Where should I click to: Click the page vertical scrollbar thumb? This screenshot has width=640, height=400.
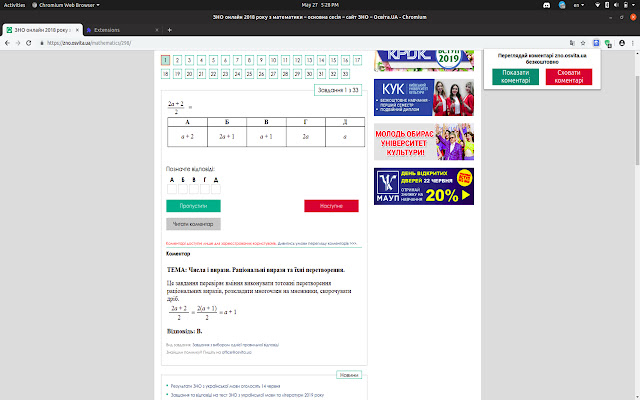(637, 120)
